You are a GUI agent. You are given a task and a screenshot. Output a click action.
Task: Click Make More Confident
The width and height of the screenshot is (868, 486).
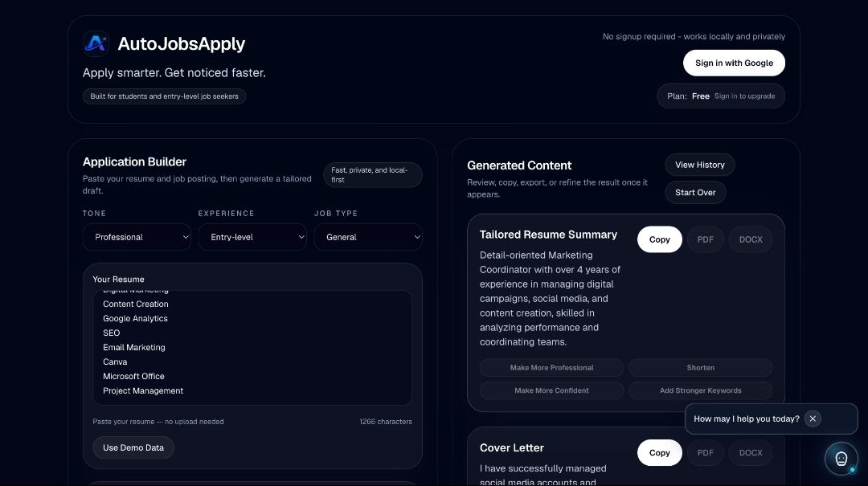click(x=551, y=390)
